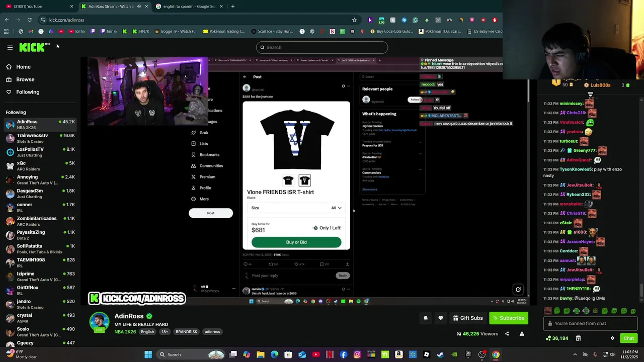Image resolution: width=644 pixels, height=362 pixels.
Task: Open File Explorer from taskbar
Action: click(261, 354)
